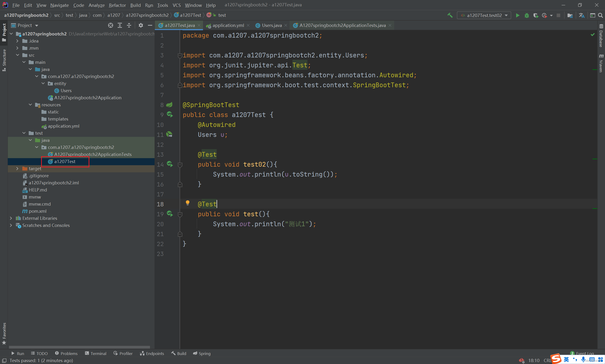Click line and column indicator 18:10

[x=534, y=360]
